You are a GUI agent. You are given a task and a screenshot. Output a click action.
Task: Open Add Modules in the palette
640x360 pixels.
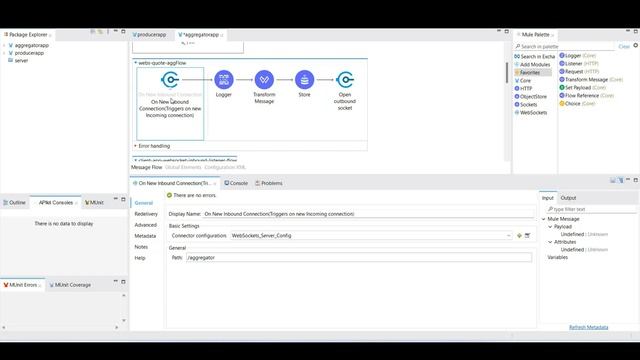tap(532, 64)
